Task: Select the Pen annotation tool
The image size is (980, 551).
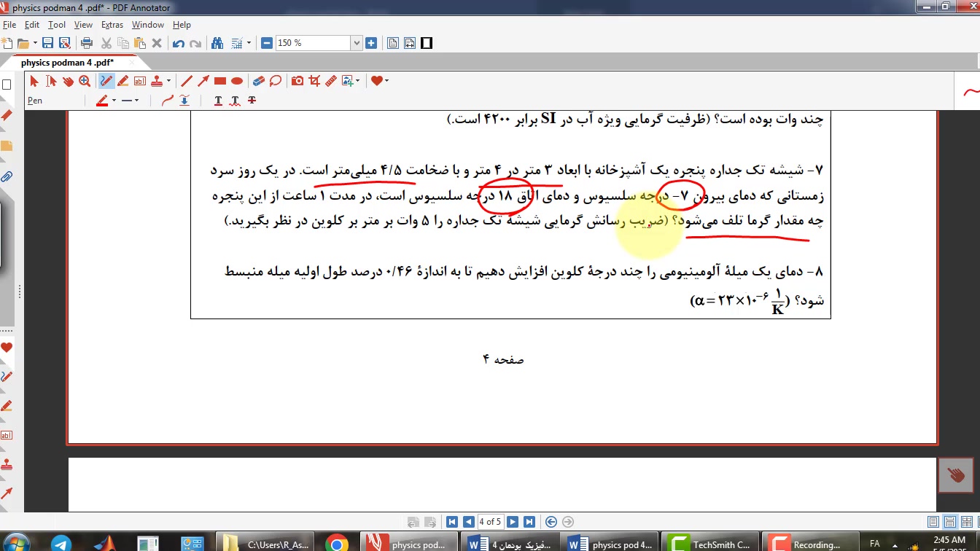Action: click(x=106, y=81)
